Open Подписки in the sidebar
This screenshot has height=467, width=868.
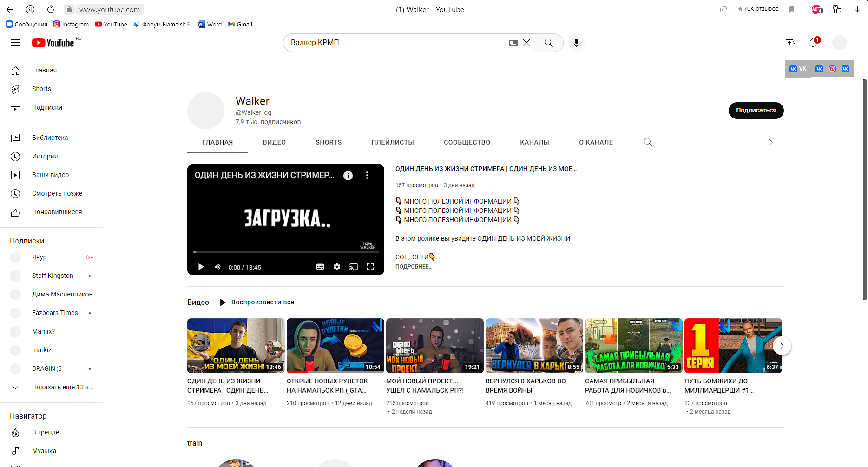tap(53, 107)
